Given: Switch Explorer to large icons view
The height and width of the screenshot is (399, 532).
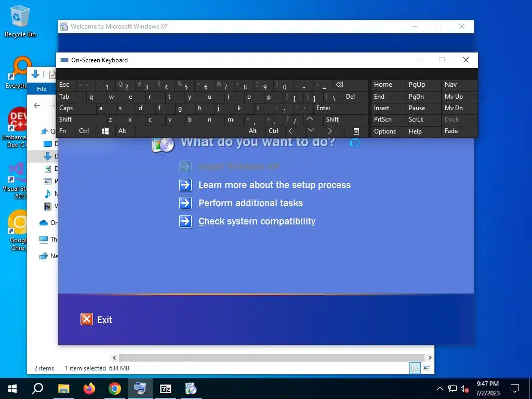Looking at the screenshot, I should (427, 368).
